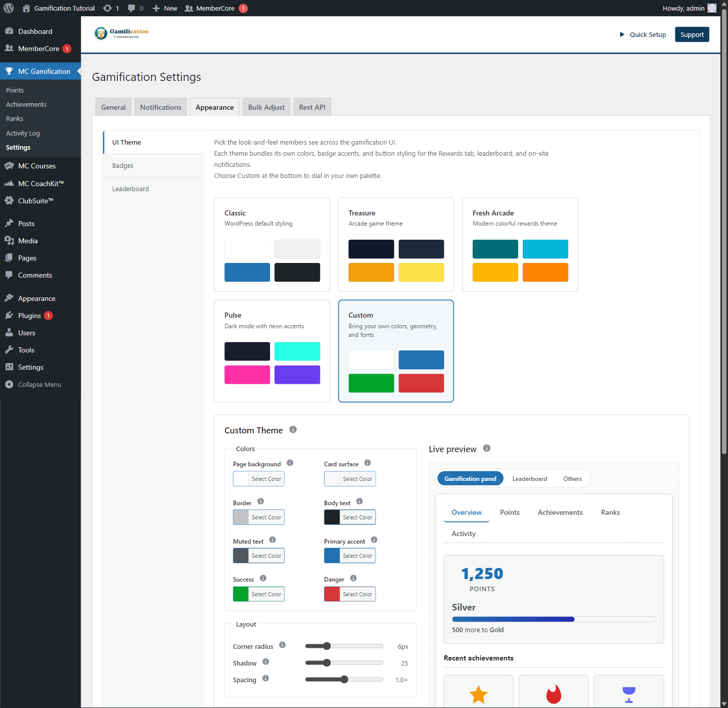
Task: Expand the Quick Setup section
Action: point(643,34)
